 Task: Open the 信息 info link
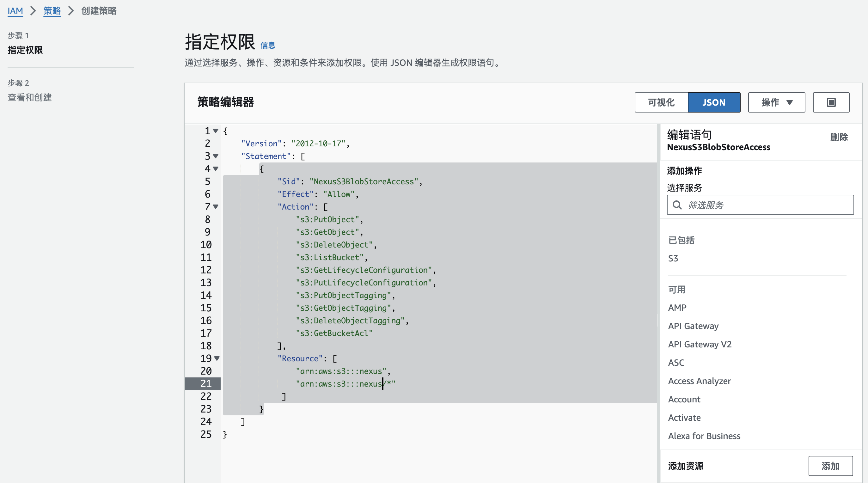click(268, 46)
